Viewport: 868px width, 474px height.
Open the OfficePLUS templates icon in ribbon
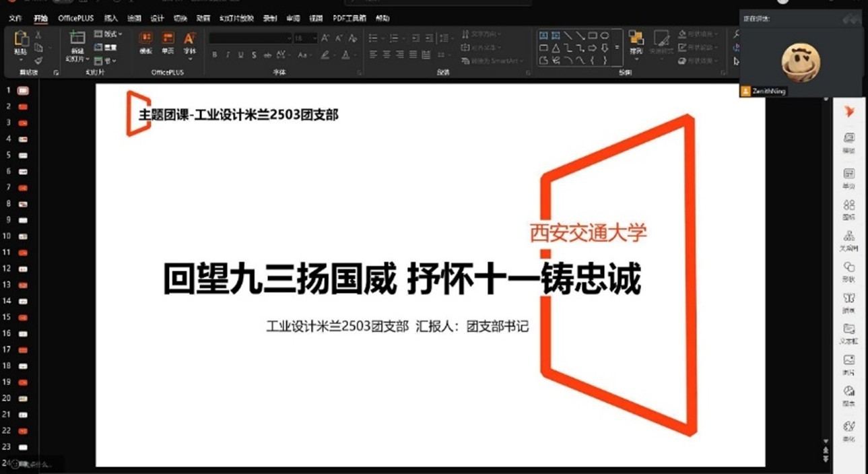pyautogui.click(x=145, y=42)
